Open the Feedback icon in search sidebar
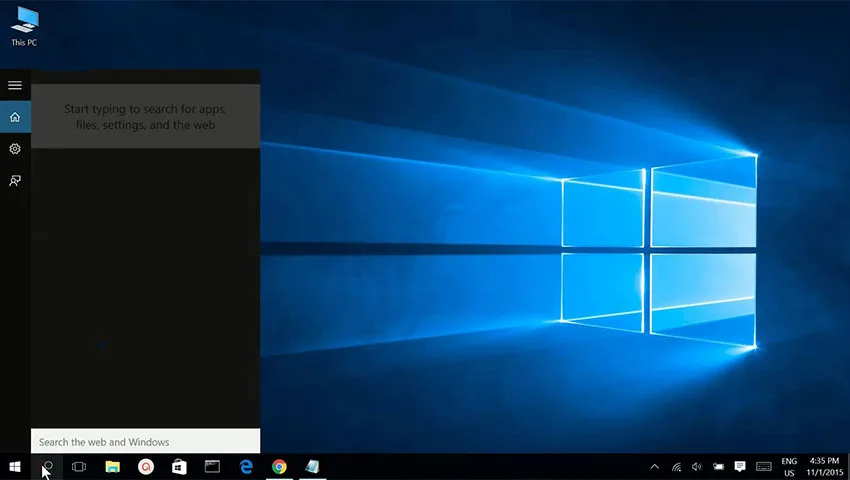The image size is (850, 480). click(15, 180)
